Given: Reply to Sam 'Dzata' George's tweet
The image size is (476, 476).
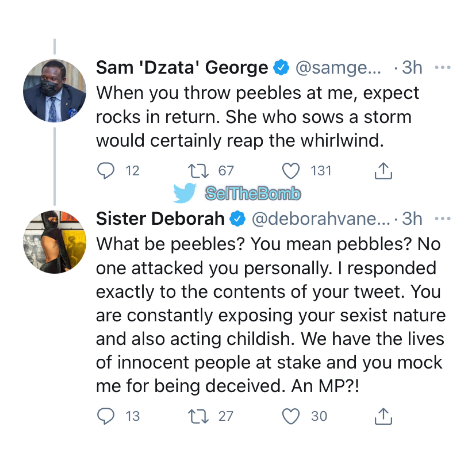Looking at the screenshot, I should 106,171.
